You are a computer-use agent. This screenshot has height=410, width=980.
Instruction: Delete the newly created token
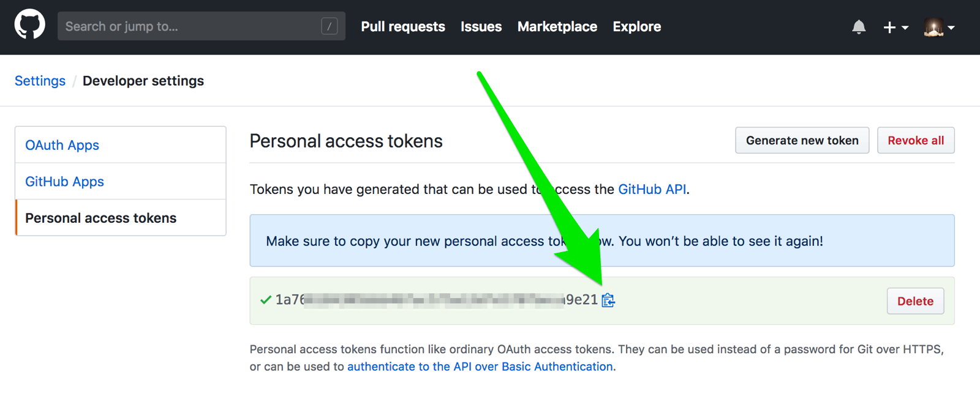pos(915,301)
